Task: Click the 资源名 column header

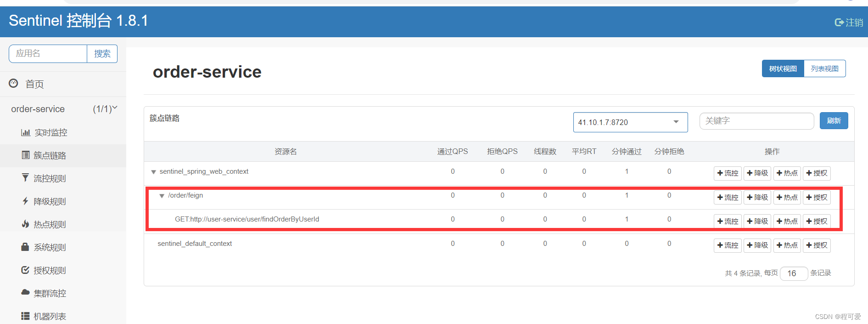Action: tap(286, 152)
